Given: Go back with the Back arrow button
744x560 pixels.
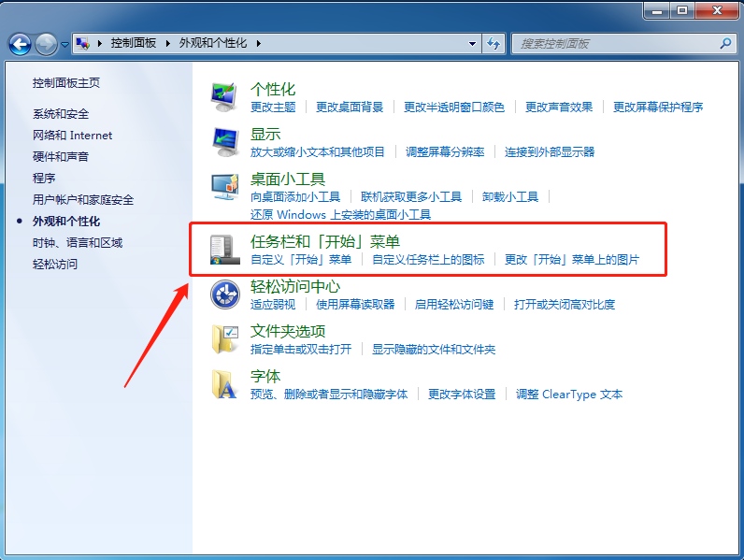Looking at the screenshot, I should pos(20,44).
